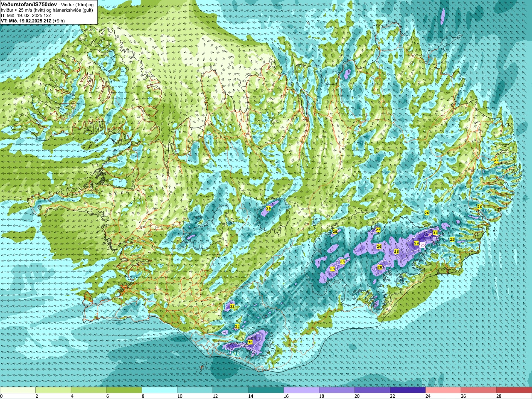Select the red legend swatch above 28 m/s

(x=514, y=390)
